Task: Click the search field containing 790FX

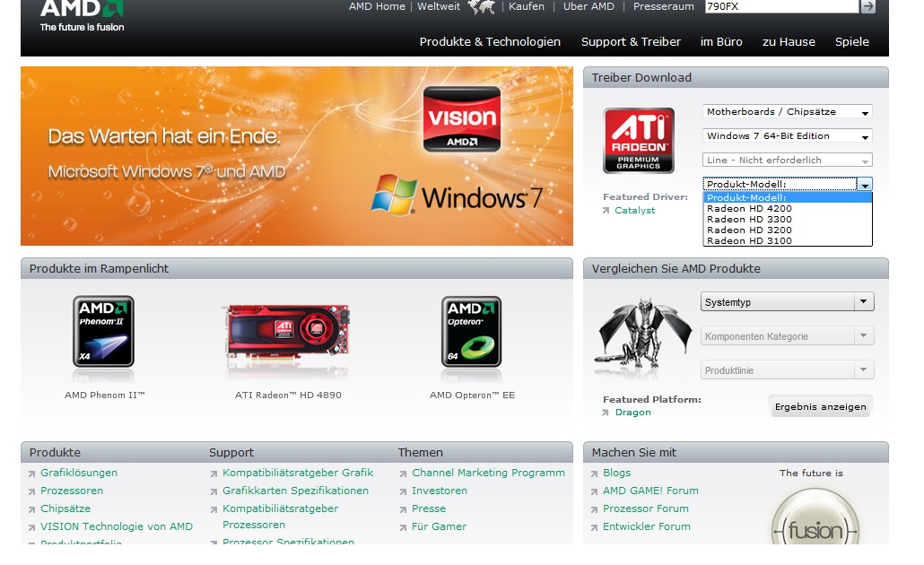Action: 781,6
